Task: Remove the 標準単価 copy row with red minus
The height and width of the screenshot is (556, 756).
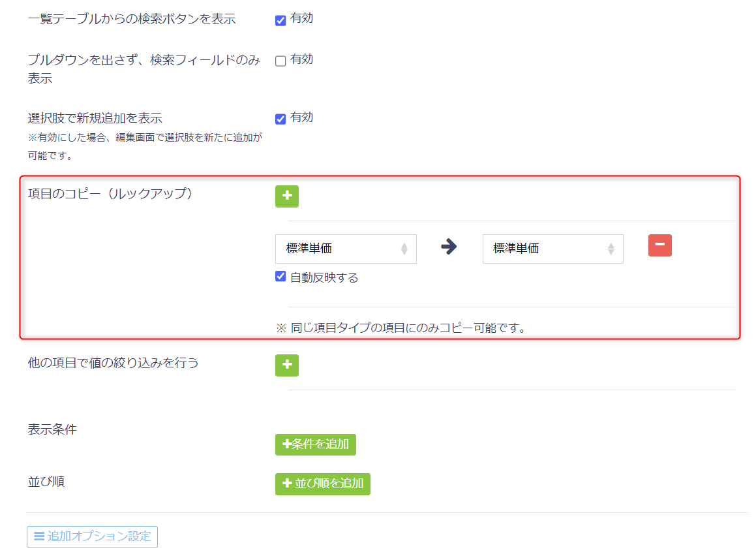Action: click(659, 245)
